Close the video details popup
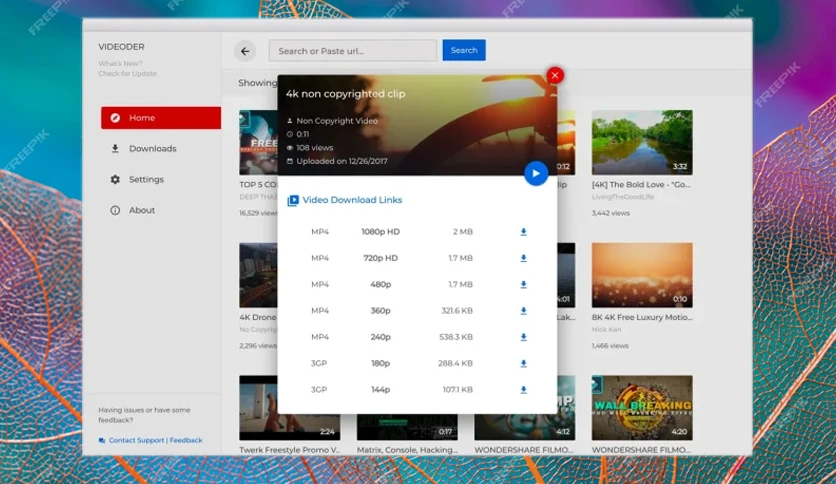The image size is (836, 484). [x=554, y=76]
